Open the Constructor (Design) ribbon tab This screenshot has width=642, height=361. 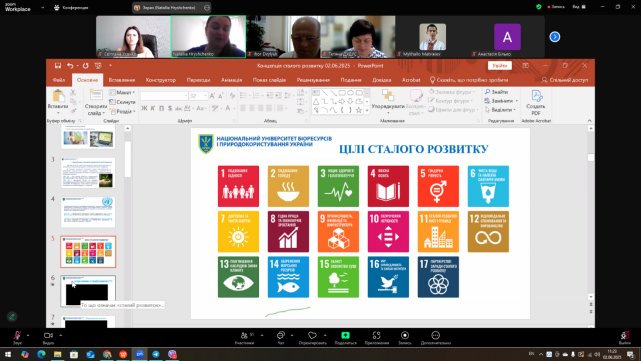pos(160,80)
